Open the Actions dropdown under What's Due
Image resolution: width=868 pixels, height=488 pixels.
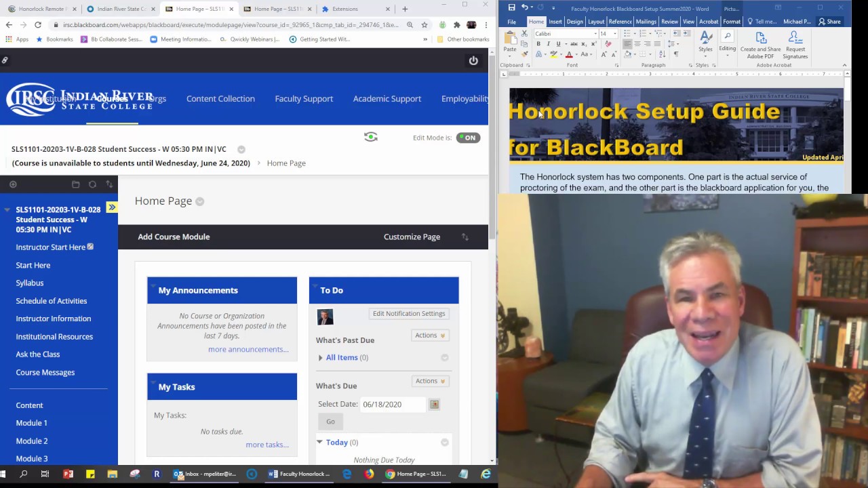430,381
